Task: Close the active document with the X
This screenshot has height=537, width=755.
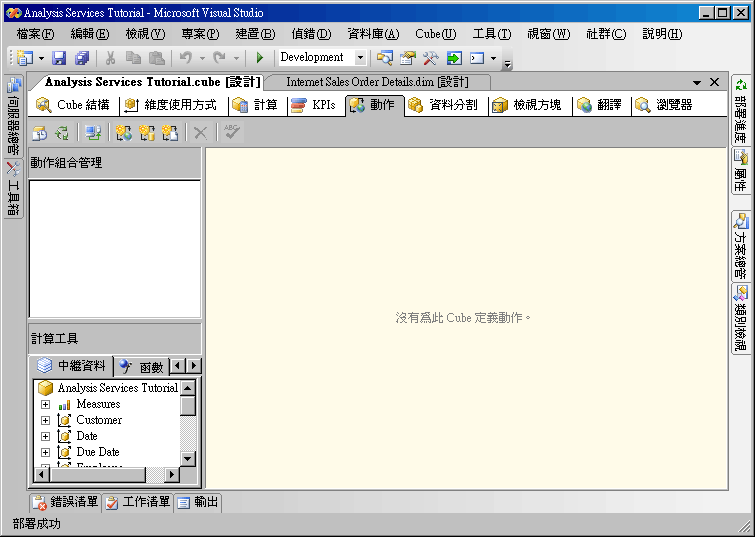Action: pos(715,82)
